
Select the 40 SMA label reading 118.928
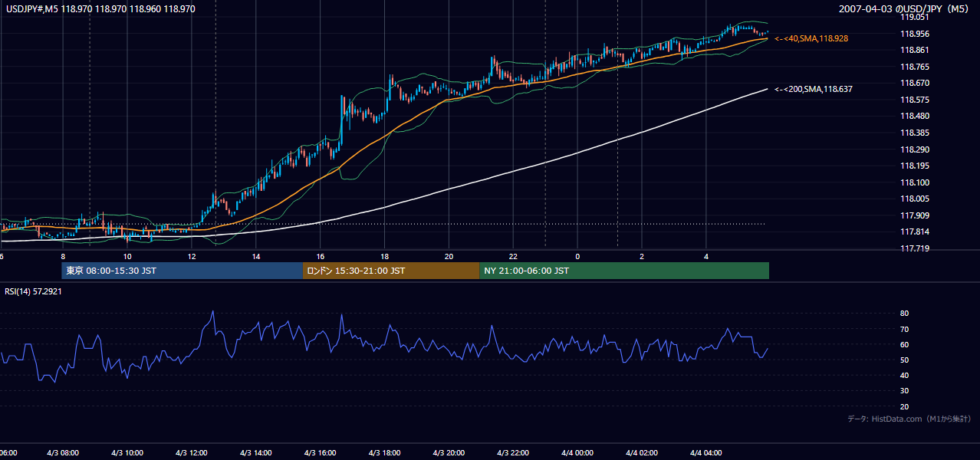click(x=811, y=38)
